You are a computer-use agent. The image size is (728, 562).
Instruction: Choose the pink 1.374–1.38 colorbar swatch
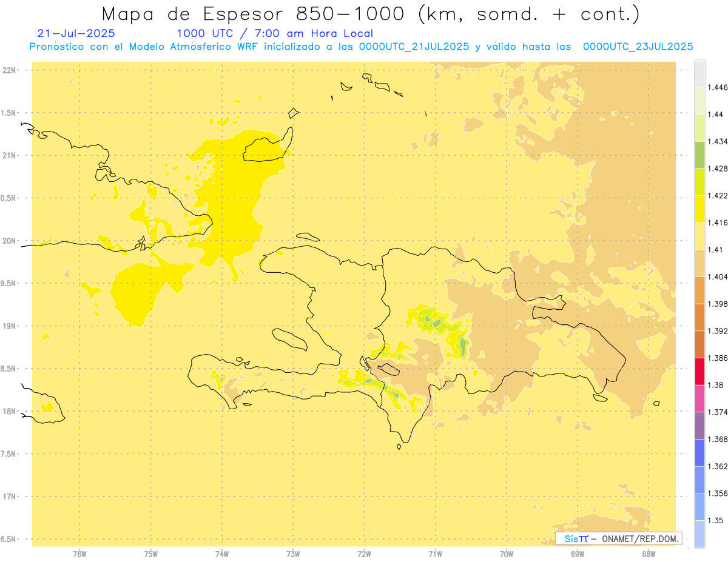click(699, 398)
